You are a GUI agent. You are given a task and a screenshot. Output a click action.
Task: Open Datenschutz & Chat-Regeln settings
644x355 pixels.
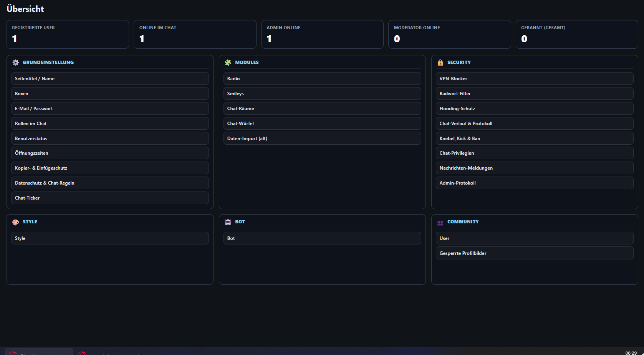pos(110,183)
